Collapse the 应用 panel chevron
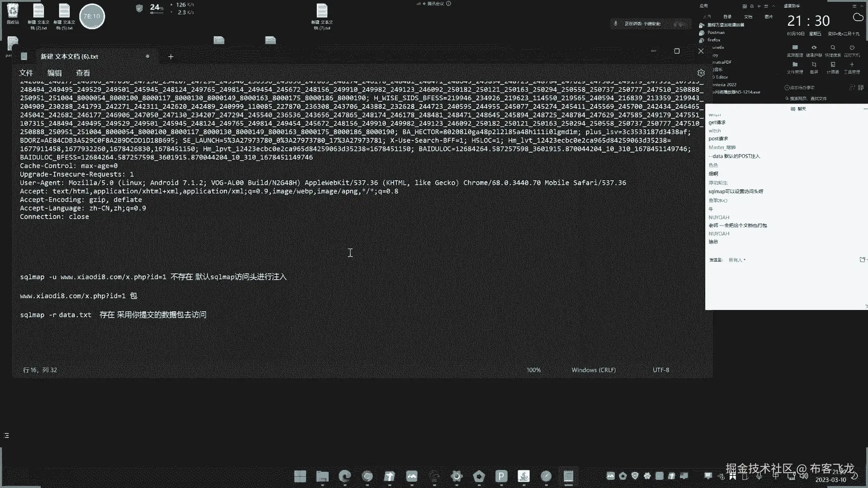 pos(774,6)
